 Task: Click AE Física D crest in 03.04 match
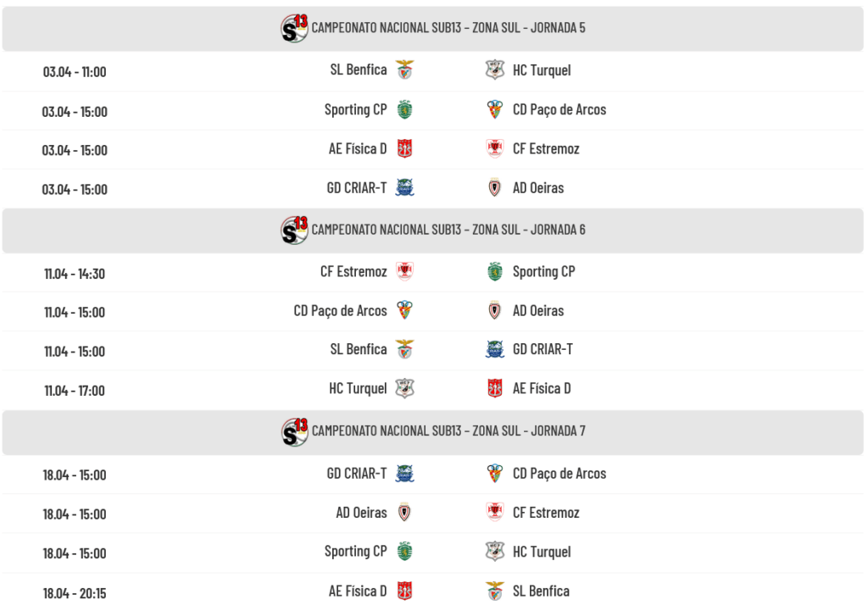tap(404, 149)
